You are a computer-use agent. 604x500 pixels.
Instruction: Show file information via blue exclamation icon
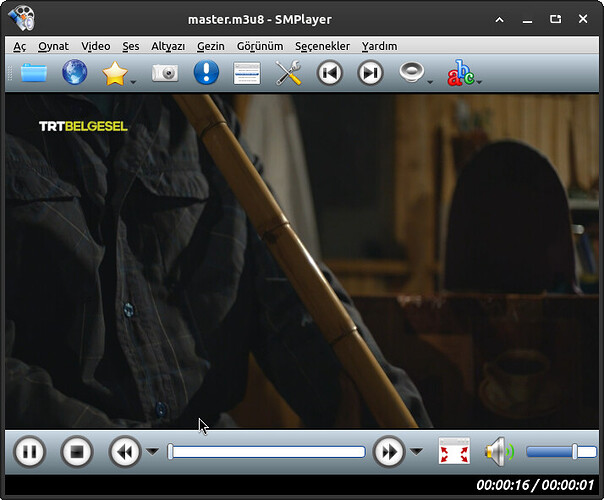206,73
